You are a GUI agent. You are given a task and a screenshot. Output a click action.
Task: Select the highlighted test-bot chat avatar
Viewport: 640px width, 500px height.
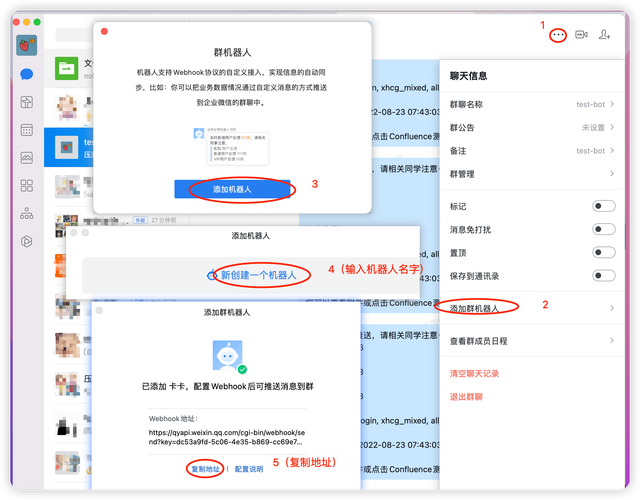pos(67,147)
